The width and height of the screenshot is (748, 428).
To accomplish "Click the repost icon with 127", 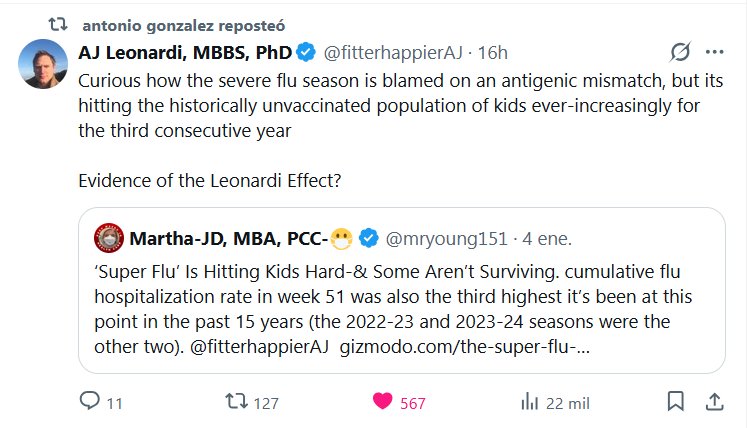I will [x=238, y=402].
